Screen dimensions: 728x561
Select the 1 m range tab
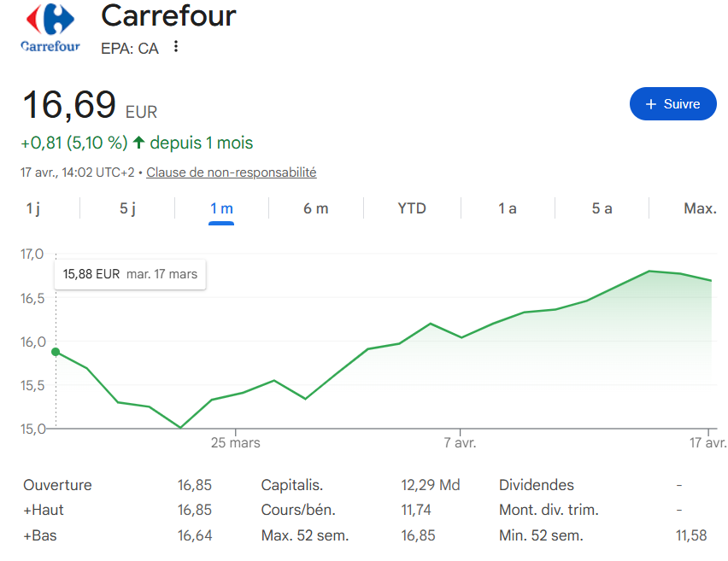[x=221, y=208]
